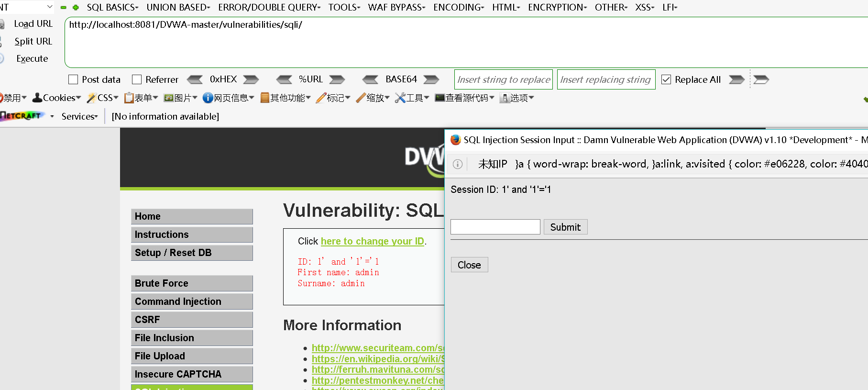Click the HackBar URL text area
The height and width of the screenshot is (390, 868).
click(x=466, y=43)
